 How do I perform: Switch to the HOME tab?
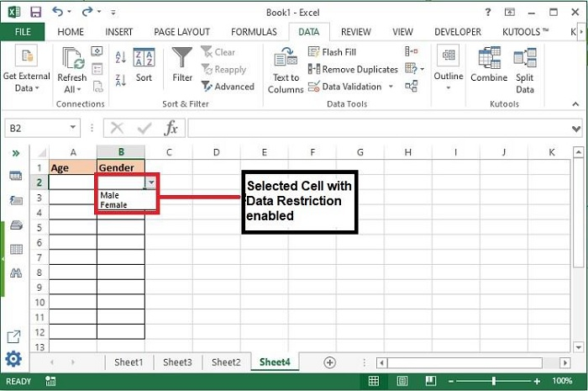point(71,32)
